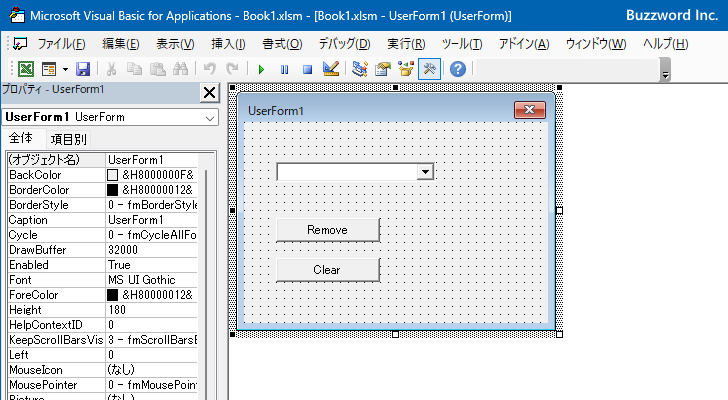Click the combo box dropdown arrow on form
Viewport: 728px width, 400px height.
click(425, 172)
